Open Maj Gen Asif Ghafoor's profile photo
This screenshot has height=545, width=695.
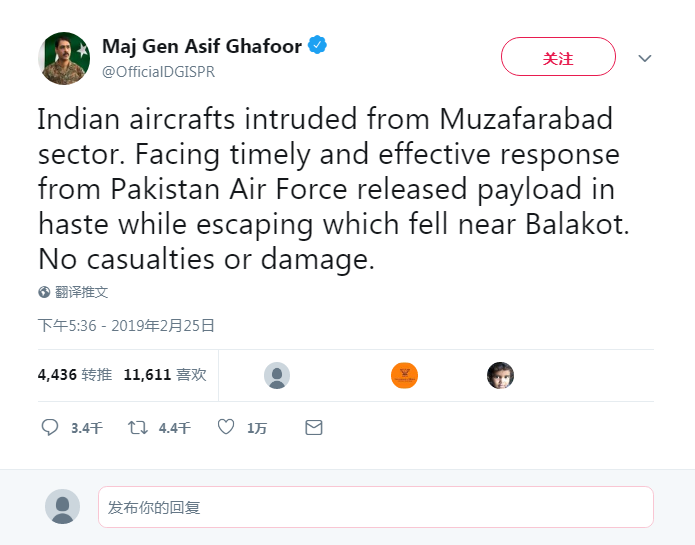pos(65,58)
